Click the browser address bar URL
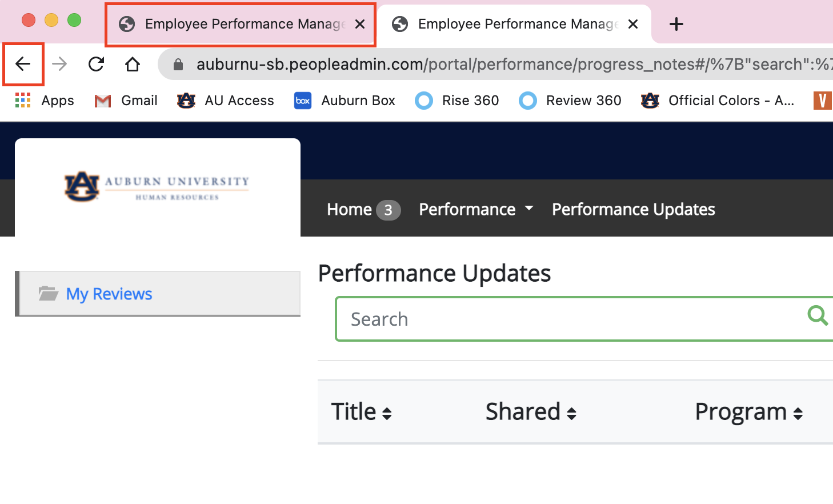This screenshot has width=833, height=504. (513, 64)
